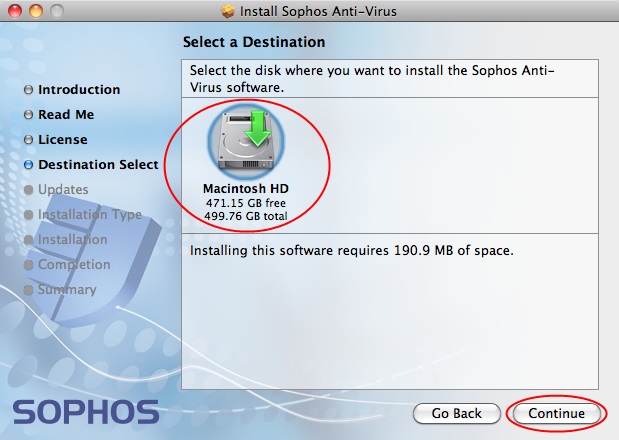Click the 'Select the disk' instruction text
This screenshot has height=440, width=619.
pos(372,79)
